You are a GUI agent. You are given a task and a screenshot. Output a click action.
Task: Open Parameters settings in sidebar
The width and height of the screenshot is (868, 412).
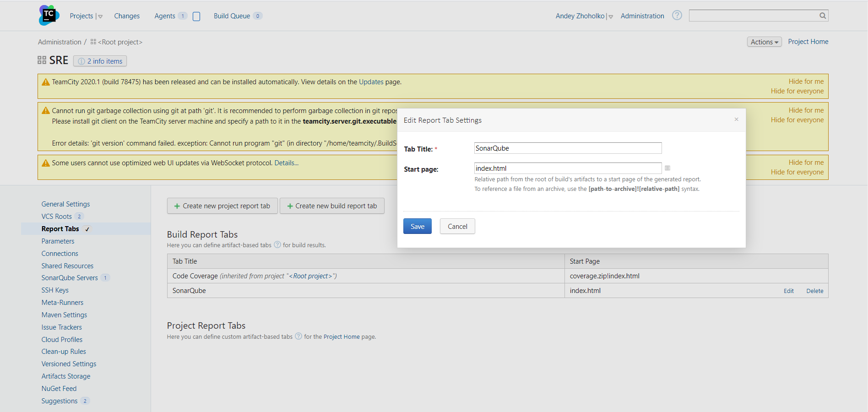click(x=58, y=241)
